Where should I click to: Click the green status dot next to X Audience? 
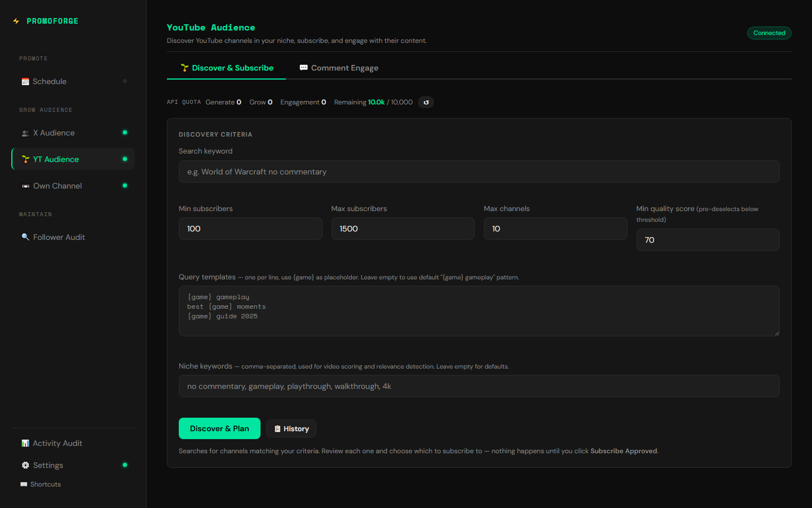pos(125,133)
